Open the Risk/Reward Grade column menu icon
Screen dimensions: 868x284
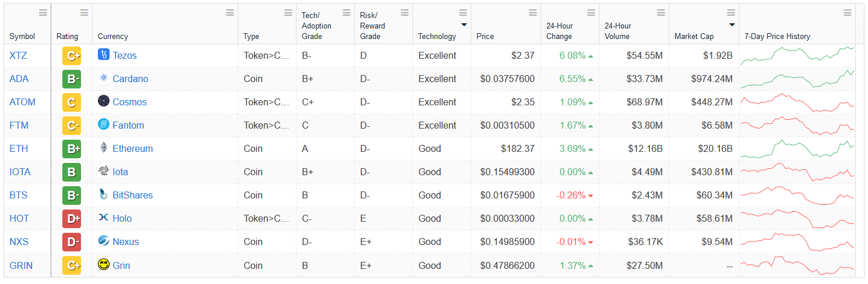[405, 13]
